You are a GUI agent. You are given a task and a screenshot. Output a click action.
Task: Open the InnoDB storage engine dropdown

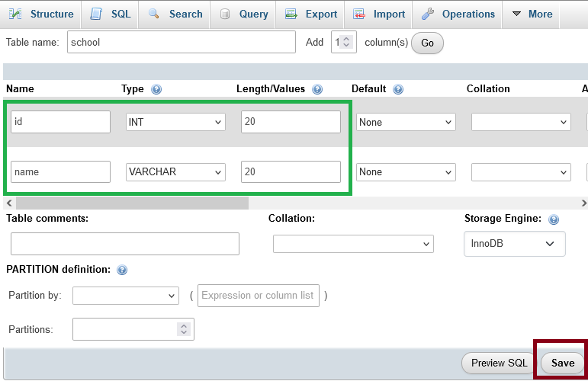[x=515, y=244]
